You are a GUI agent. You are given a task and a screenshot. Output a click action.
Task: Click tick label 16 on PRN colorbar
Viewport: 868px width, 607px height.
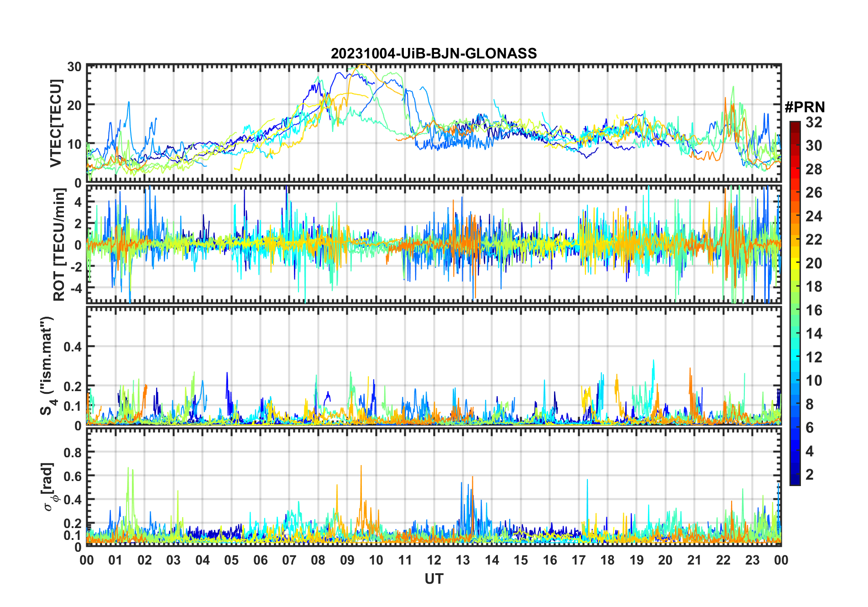coord(814,310)
